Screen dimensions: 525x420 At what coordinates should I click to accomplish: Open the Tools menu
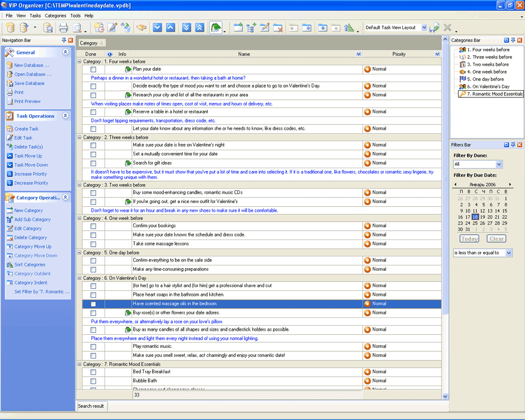(75, 16)
